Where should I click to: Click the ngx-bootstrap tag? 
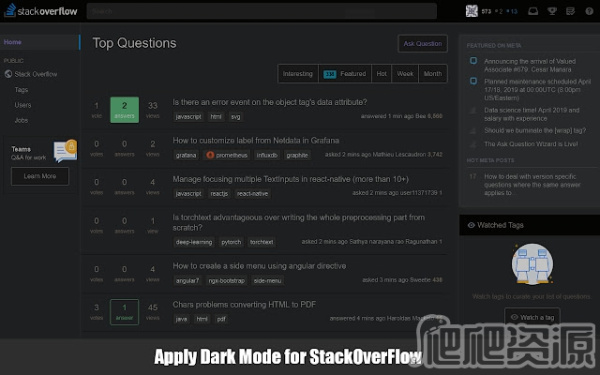[227, 280]
